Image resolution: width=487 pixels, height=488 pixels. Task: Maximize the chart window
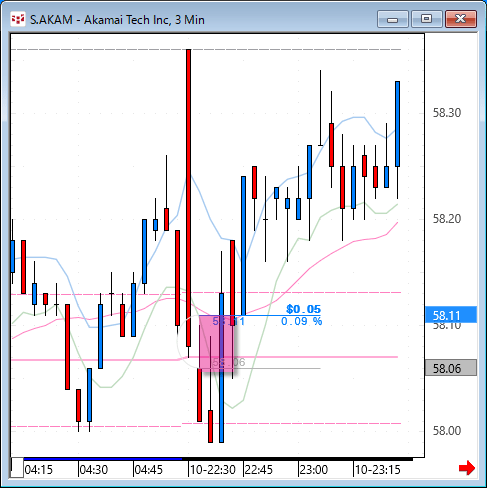426,19
